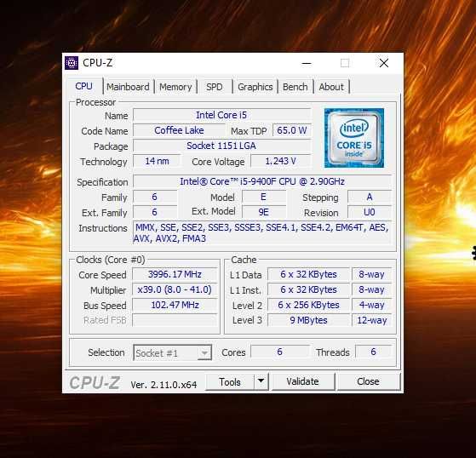
Task: Click the CPU-Z app icon in title bar
Action: pyautogui.click(x=72, y=63)
